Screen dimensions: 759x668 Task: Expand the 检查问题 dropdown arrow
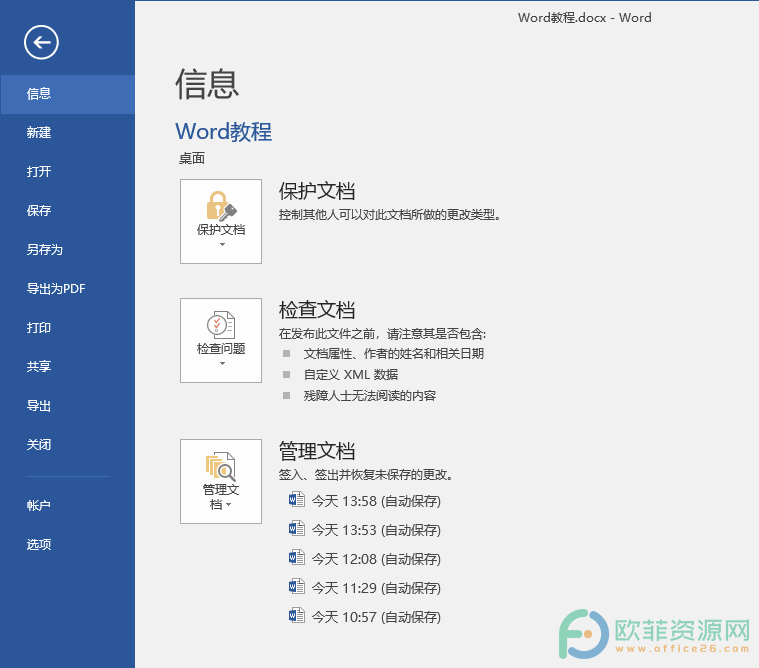click(x=222, y=364)
